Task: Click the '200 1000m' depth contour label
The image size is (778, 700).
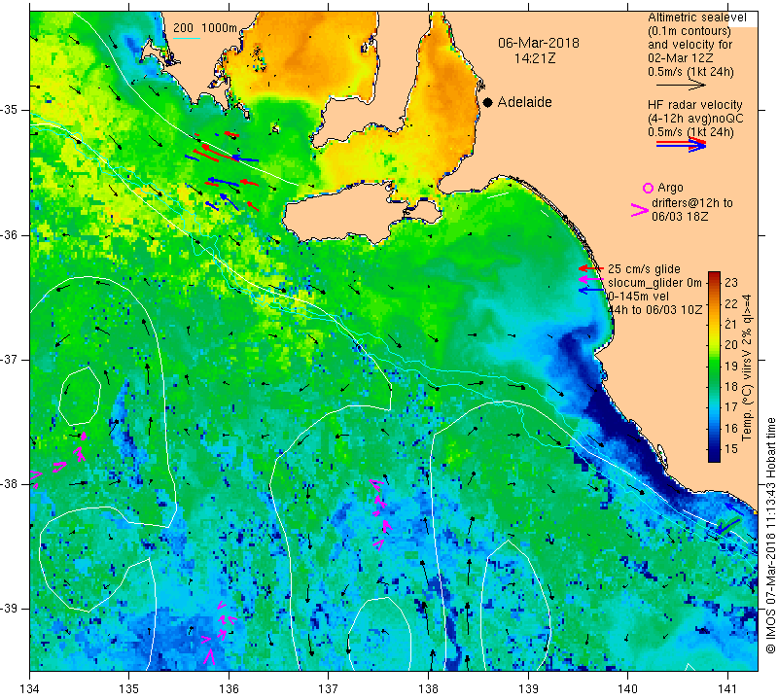Action: [205, 28]
